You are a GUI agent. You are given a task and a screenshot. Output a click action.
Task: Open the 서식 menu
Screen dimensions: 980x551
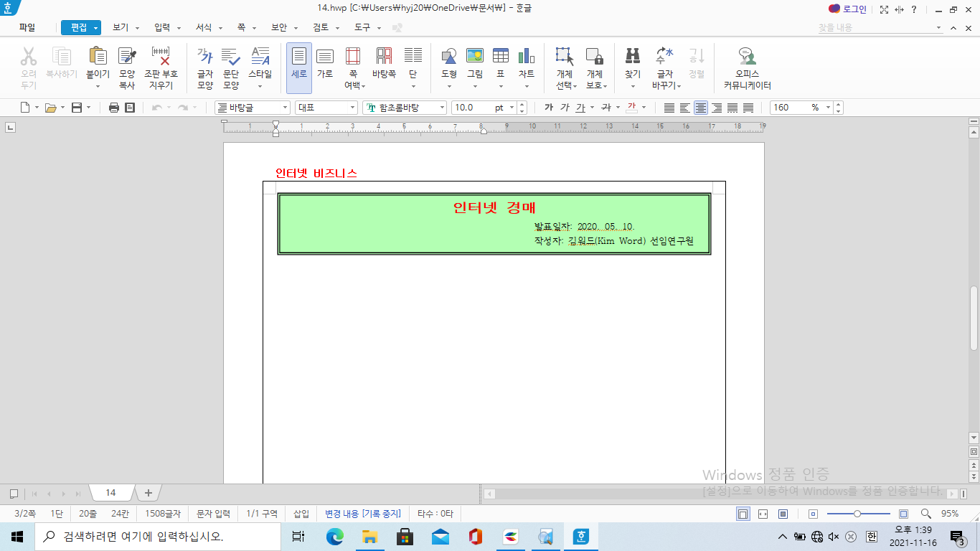click(x=204, y=27)
